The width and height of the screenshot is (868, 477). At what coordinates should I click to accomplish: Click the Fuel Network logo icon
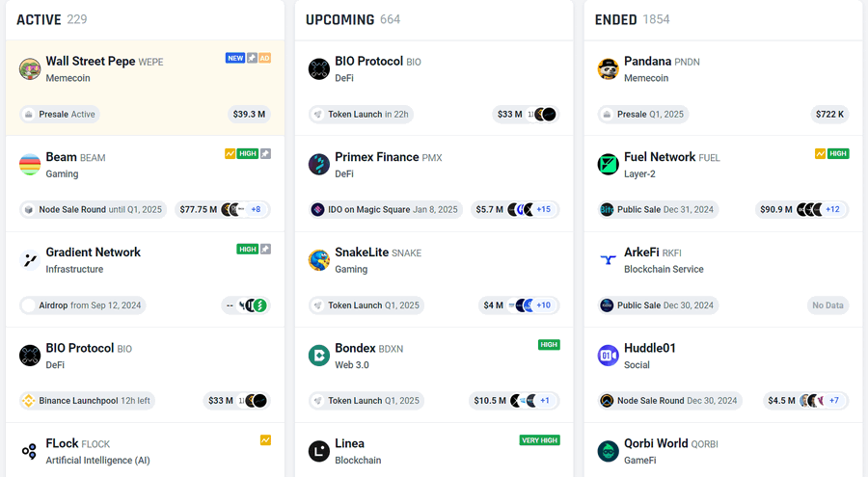609,165
